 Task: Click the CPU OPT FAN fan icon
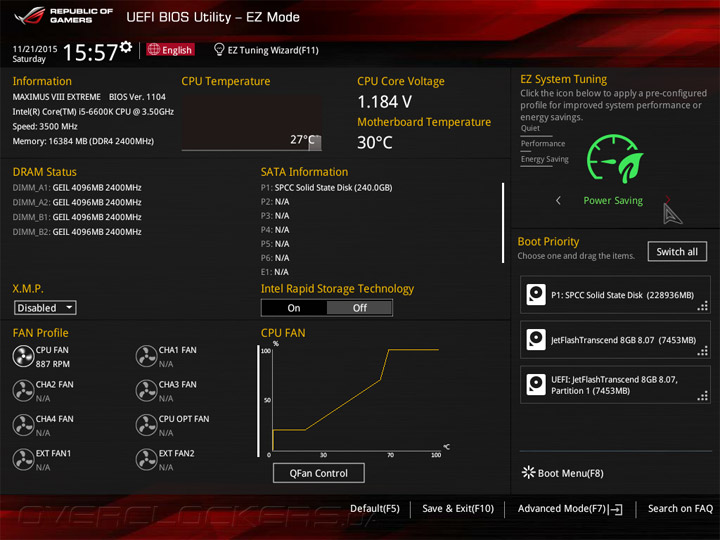(146, 425)
